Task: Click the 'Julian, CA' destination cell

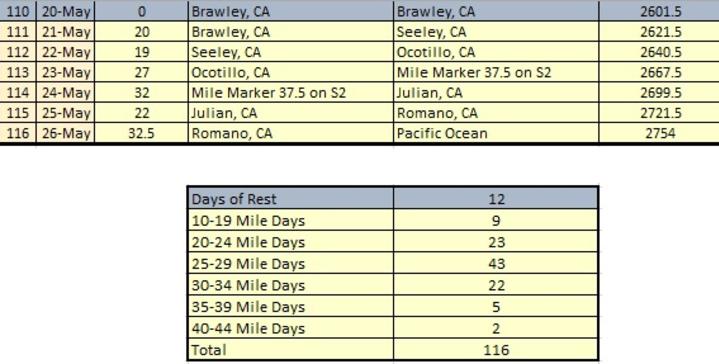Action: (x=496, y=93)
